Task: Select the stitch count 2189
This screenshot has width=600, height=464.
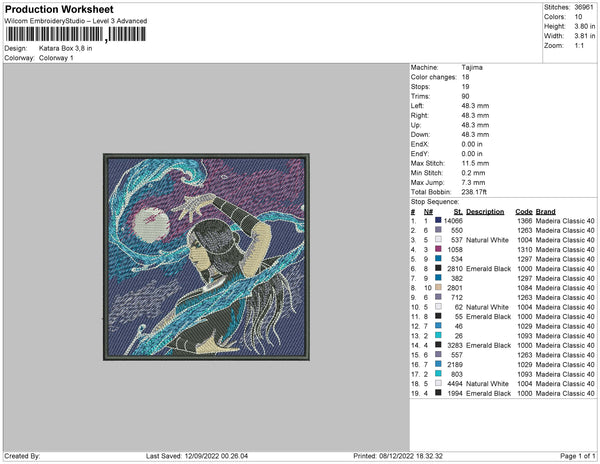Action: (x=455, y=365)
